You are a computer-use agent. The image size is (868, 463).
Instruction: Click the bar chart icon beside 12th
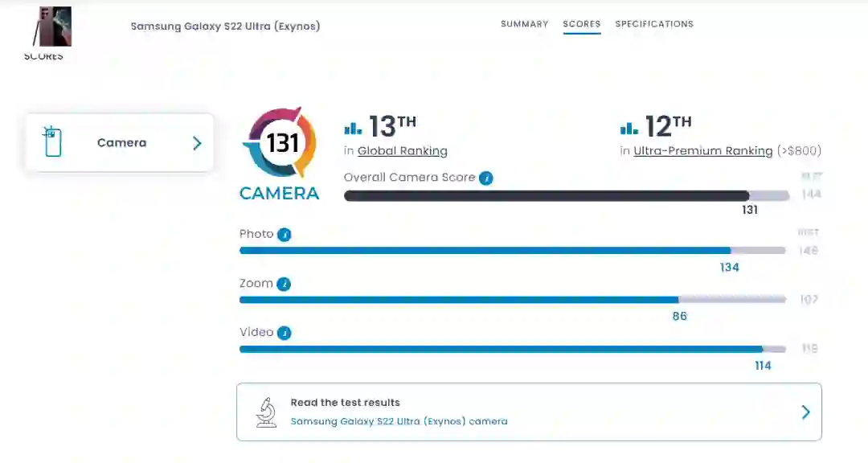point(629,129)
